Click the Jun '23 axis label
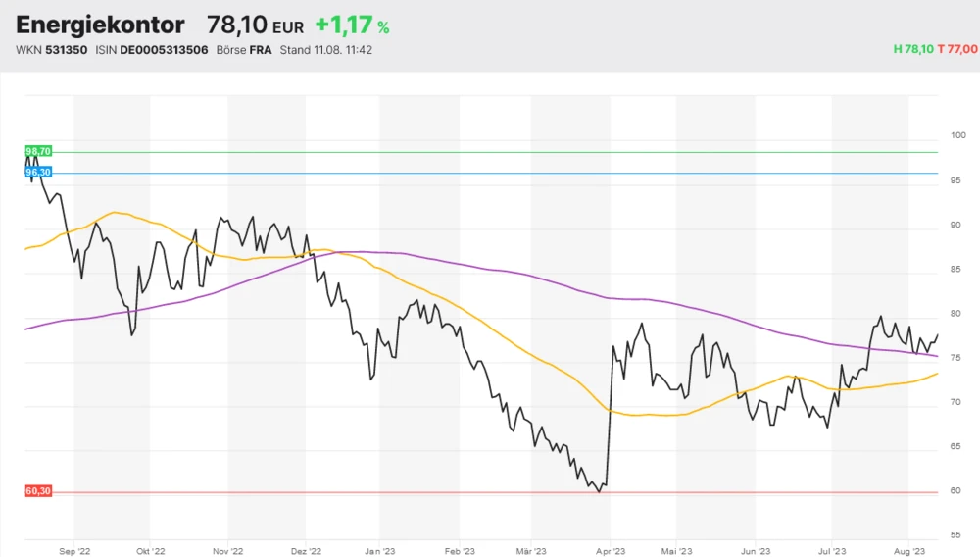Screen dimensions: 980x557 [x=754, y=552]
